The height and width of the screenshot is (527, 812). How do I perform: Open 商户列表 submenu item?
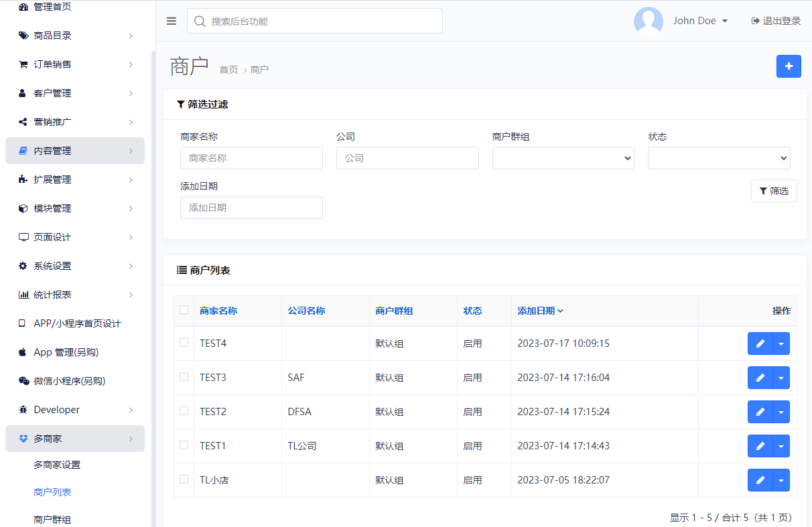tap(52, 492)
